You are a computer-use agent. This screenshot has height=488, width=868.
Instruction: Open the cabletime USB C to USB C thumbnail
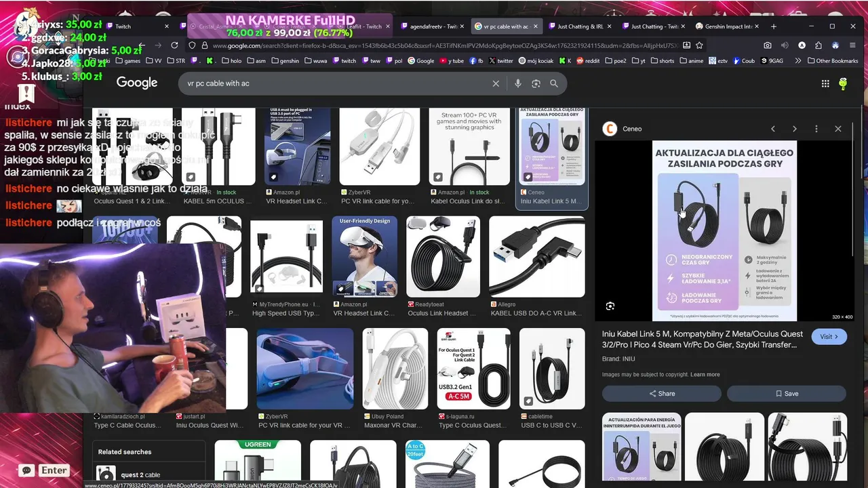pyautogui.click(x=552, y=369)
